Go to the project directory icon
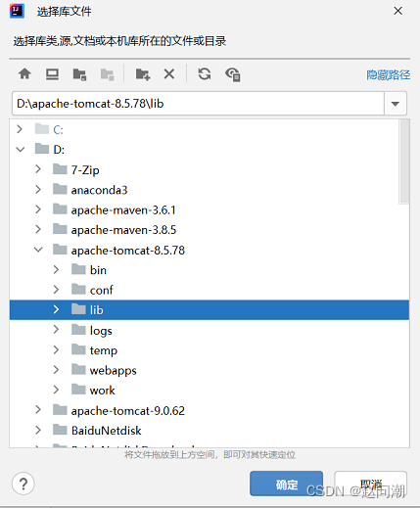Screen dimensions: 420x508 click(79, 74)
